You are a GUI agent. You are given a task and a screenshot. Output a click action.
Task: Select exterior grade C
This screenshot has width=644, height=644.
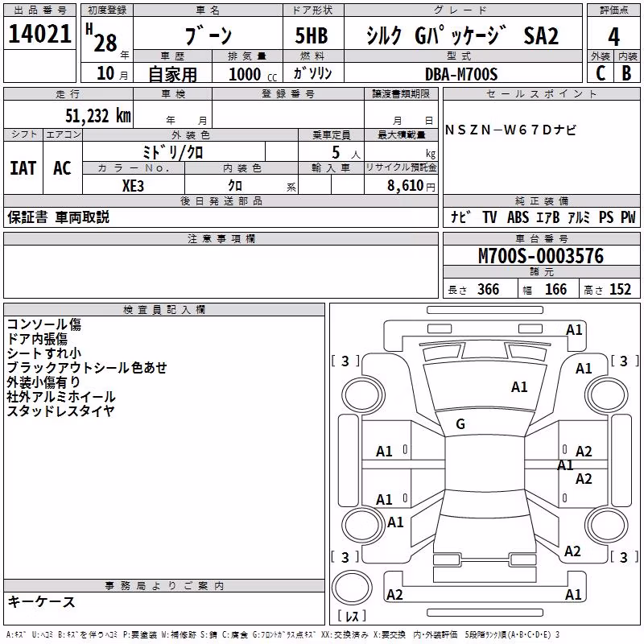601,73
